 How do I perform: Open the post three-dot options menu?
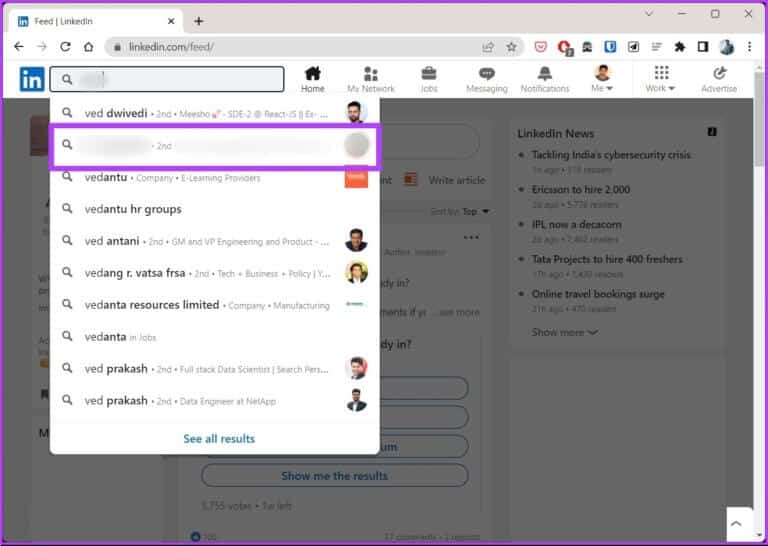tap(471, 237)
